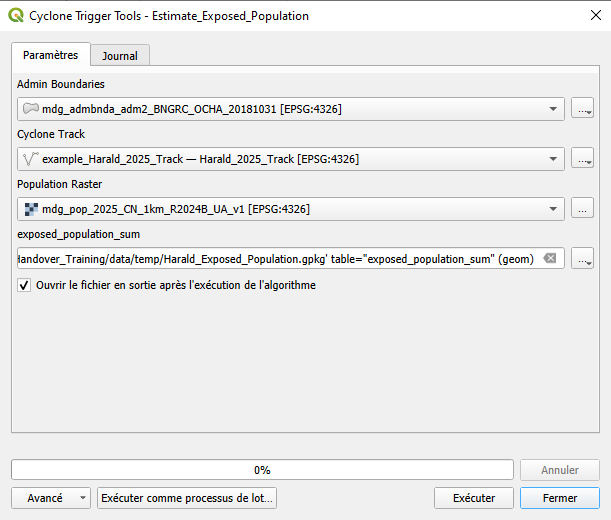The height and width of the screenshot is (520, 611).
Task: Open the Avancé dropdown arrow
Action: (x=81, y=498)
